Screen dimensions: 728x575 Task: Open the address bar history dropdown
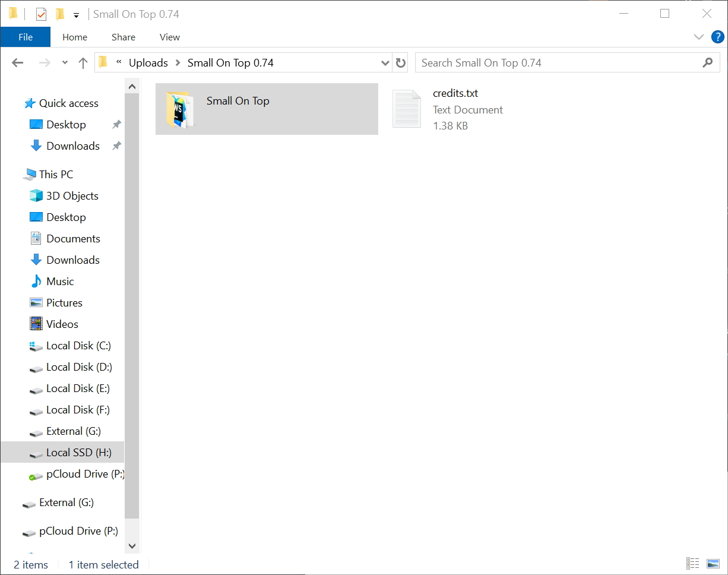click(385, 63)
